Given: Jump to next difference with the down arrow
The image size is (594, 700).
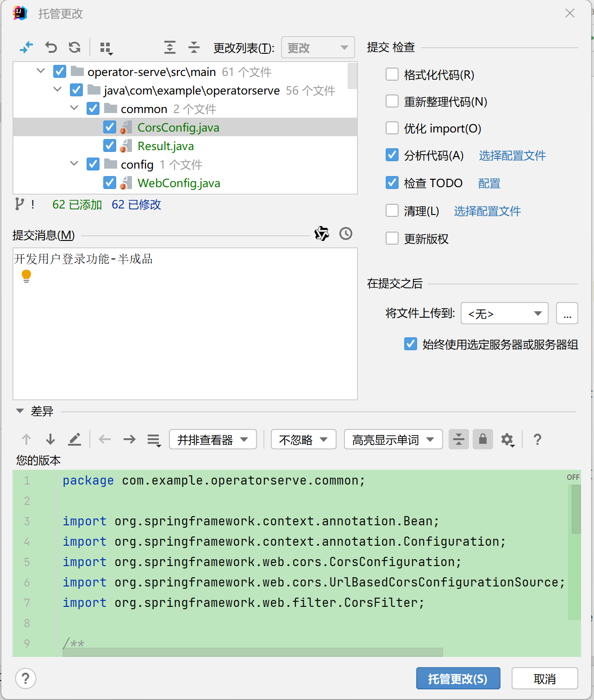Looking at the screenshot, I should pos(50,439).
